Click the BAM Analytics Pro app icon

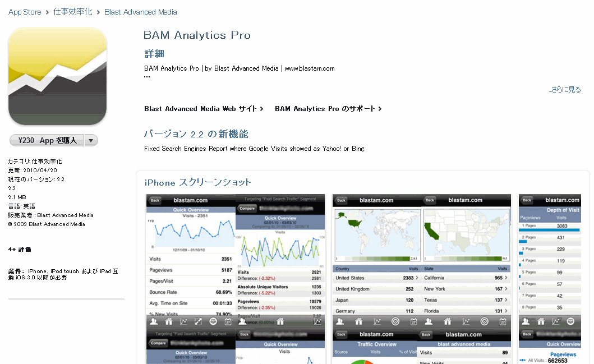[x=58, y=76]
